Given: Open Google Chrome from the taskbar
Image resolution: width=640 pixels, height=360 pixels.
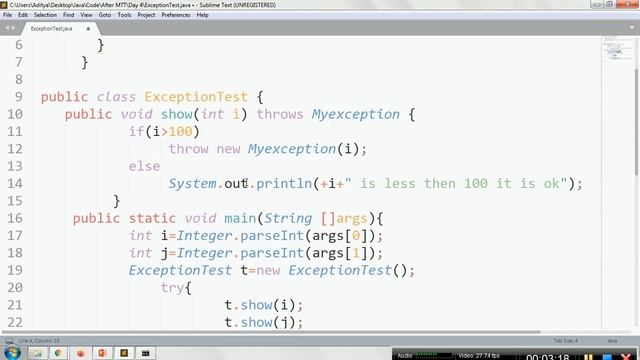Looking at the screenshot, I should point(58,353).
